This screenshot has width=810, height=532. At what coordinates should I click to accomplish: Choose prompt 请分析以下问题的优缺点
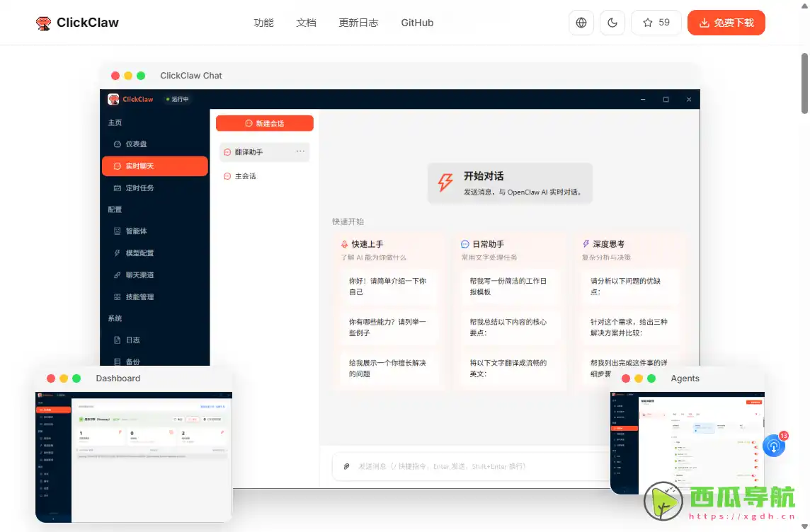point(631,287)
